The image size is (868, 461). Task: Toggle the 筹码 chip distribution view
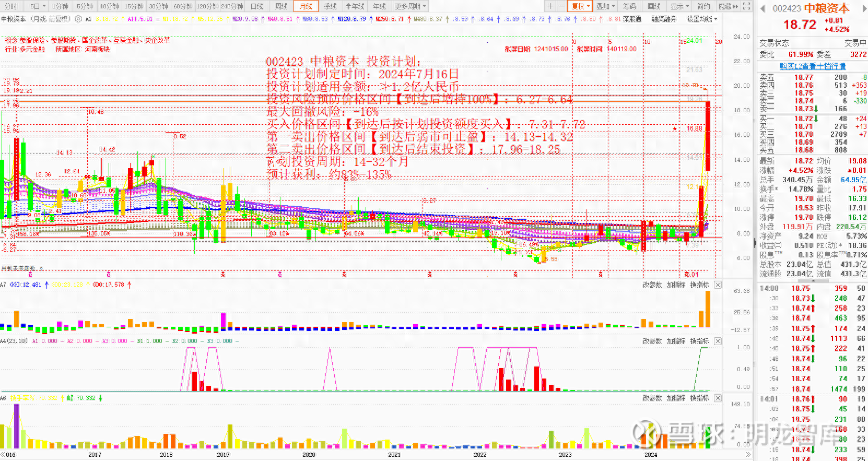click(630, 6)
